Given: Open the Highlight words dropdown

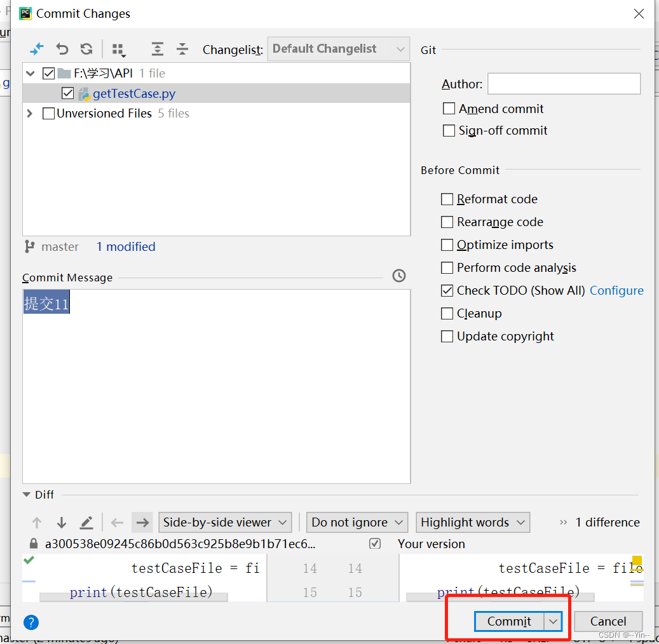Looking at the screenshot, I should point(473,523).
